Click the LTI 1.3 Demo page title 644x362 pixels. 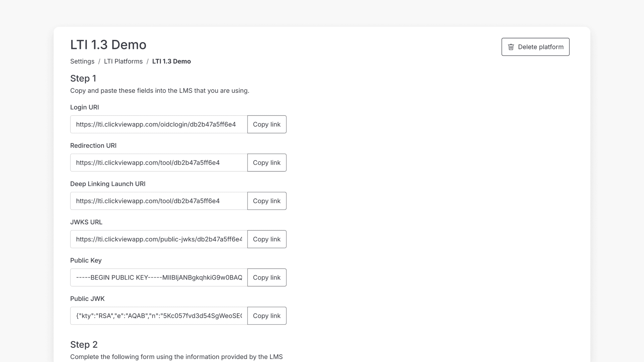tap(108, 45)
